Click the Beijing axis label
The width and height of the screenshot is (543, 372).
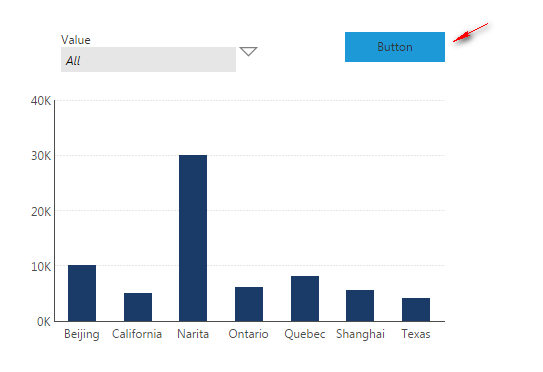tap(82, 335)
